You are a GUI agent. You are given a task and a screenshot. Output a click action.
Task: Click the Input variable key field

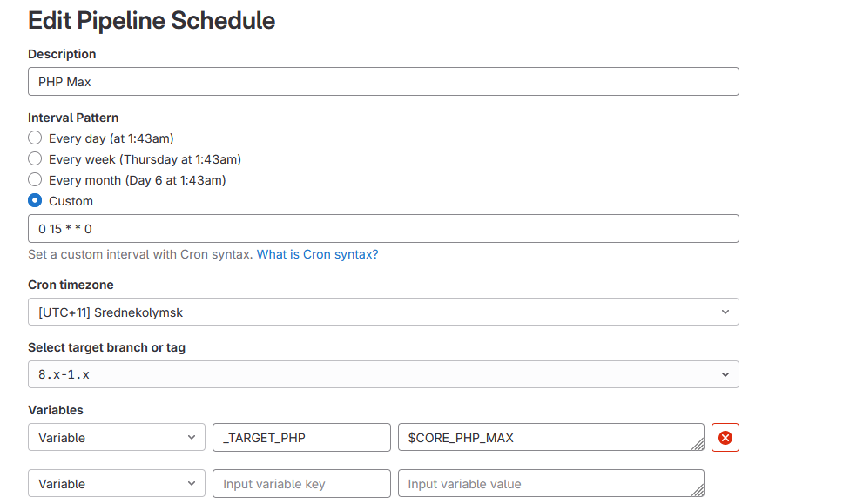pyautogui.click(x=301, y=483)
